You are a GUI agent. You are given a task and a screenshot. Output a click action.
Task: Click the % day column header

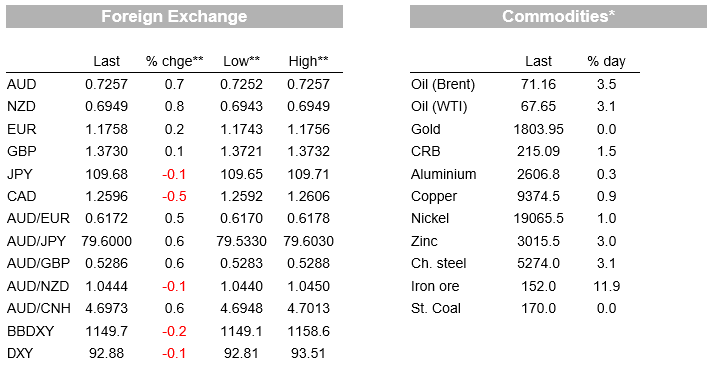607,61
